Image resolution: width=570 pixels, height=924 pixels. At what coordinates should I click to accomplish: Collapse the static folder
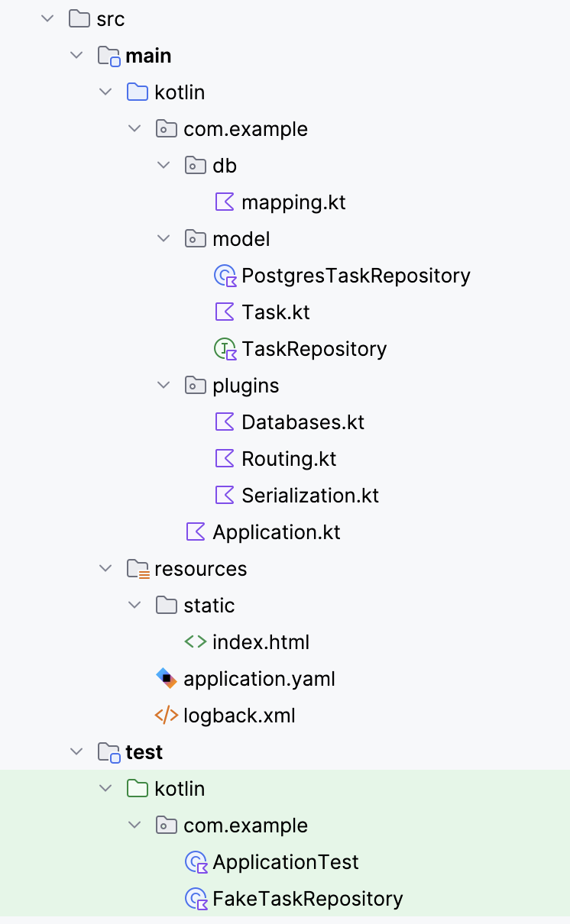pos(134,606)
